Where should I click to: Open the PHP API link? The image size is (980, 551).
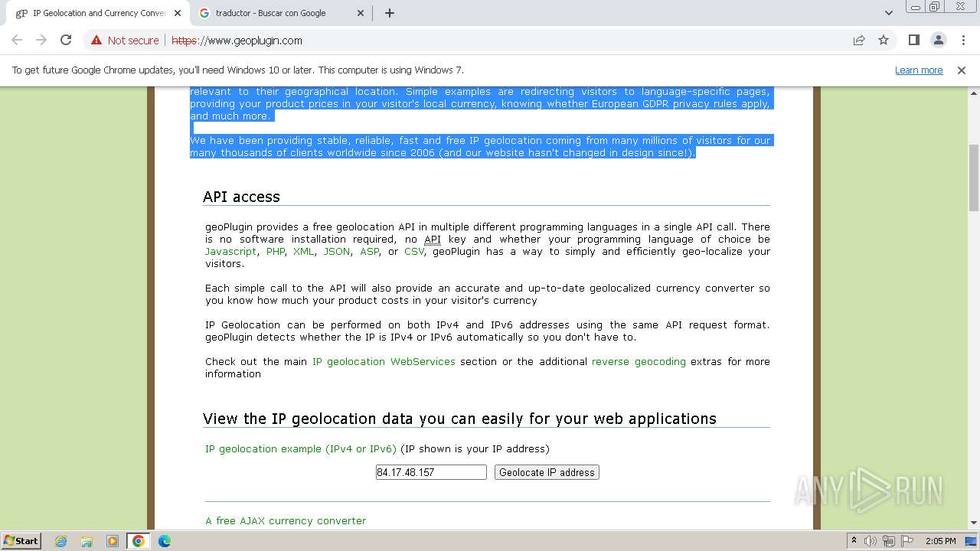pyautogui.click(x=275, y=251)
